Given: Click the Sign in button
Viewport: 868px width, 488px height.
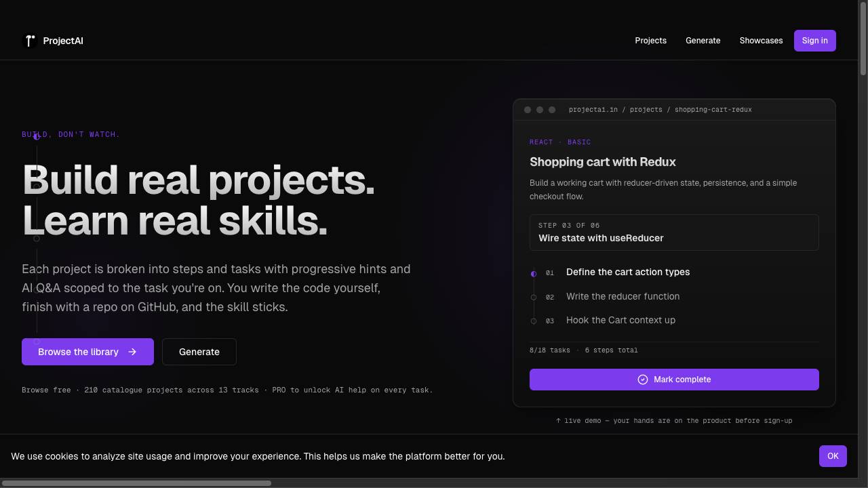Looking at the screenshot, I should pyautogui.click(x=814, y=41).
